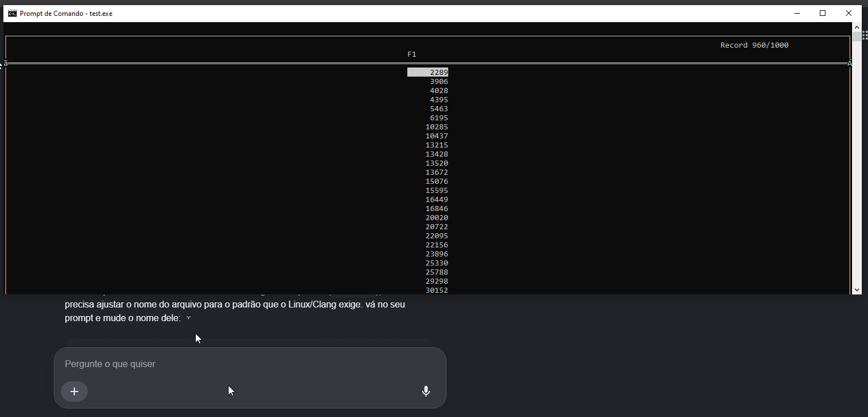Viewport: 868px width, 417px height.
Task: Click the highlighted value 2289
Action: coord(428,73)
